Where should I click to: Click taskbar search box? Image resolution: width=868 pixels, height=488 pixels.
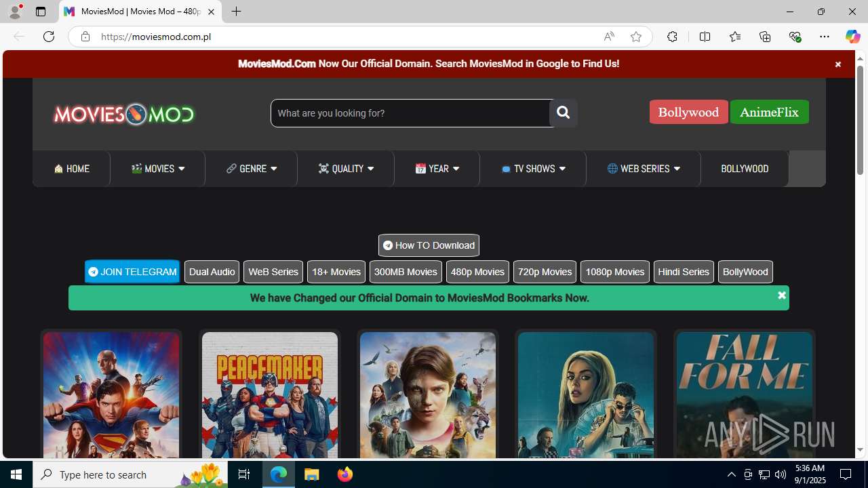[130, 474]
